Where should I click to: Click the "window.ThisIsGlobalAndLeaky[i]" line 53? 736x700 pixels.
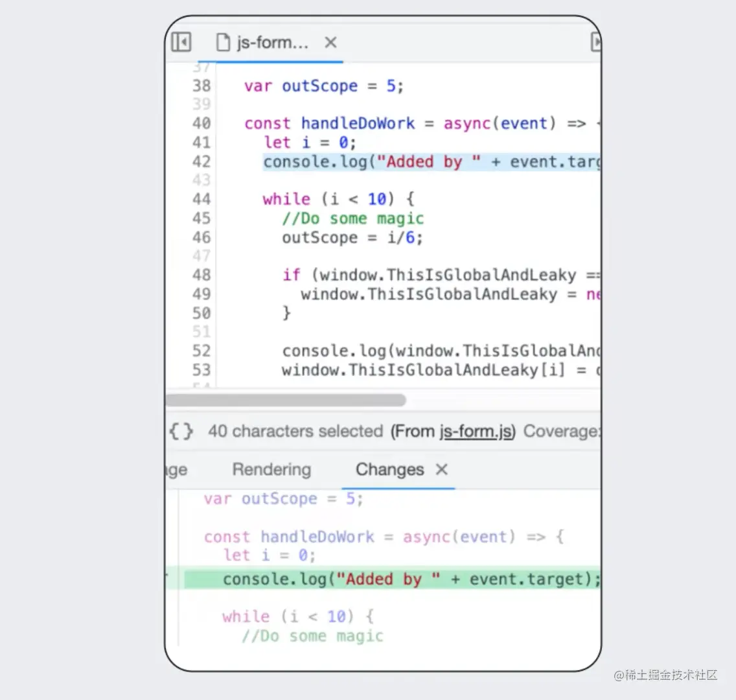coord(441,370)
